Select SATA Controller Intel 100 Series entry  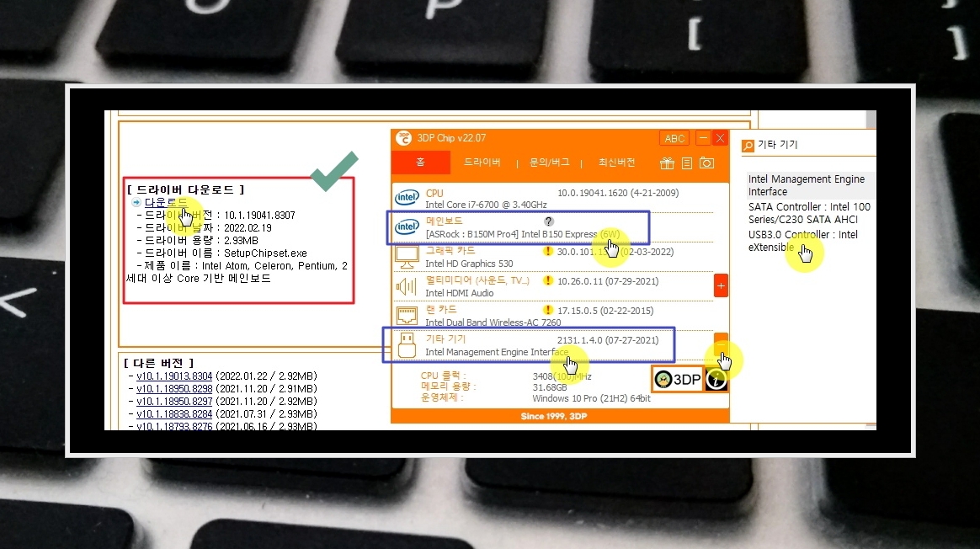point(809,212)
